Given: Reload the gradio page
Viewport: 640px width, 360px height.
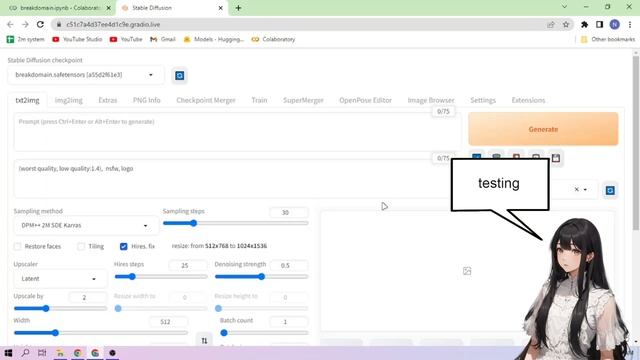Looking at the screenshot, I should 40,24.
